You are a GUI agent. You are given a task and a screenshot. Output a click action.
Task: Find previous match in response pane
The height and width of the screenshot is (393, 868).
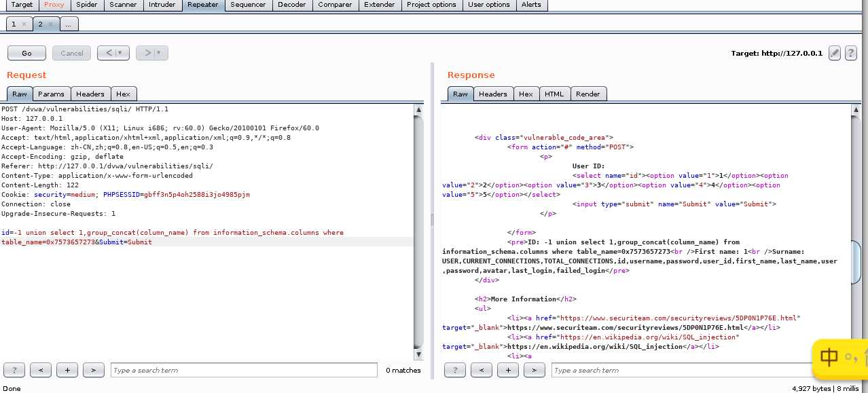coord(482,370)
